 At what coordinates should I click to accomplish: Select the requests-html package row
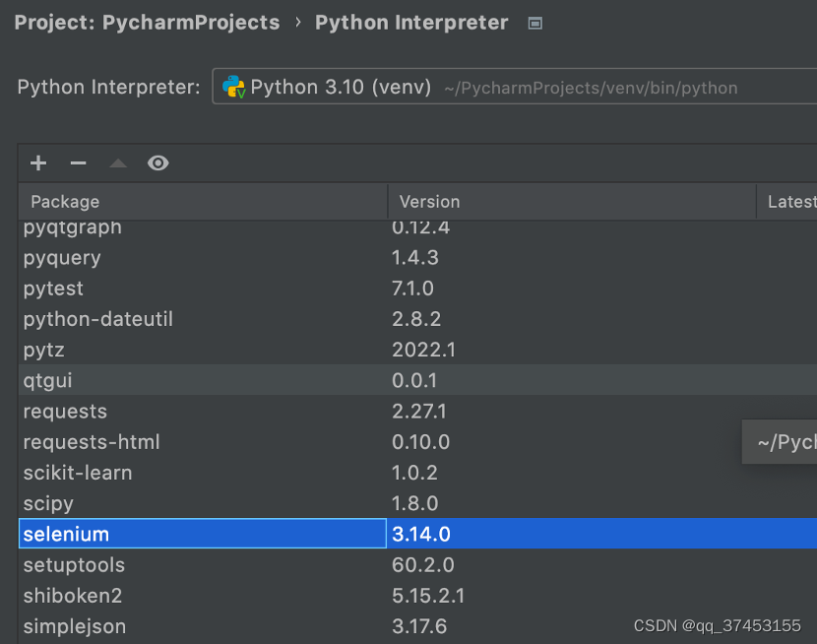(x=418, y=442)
